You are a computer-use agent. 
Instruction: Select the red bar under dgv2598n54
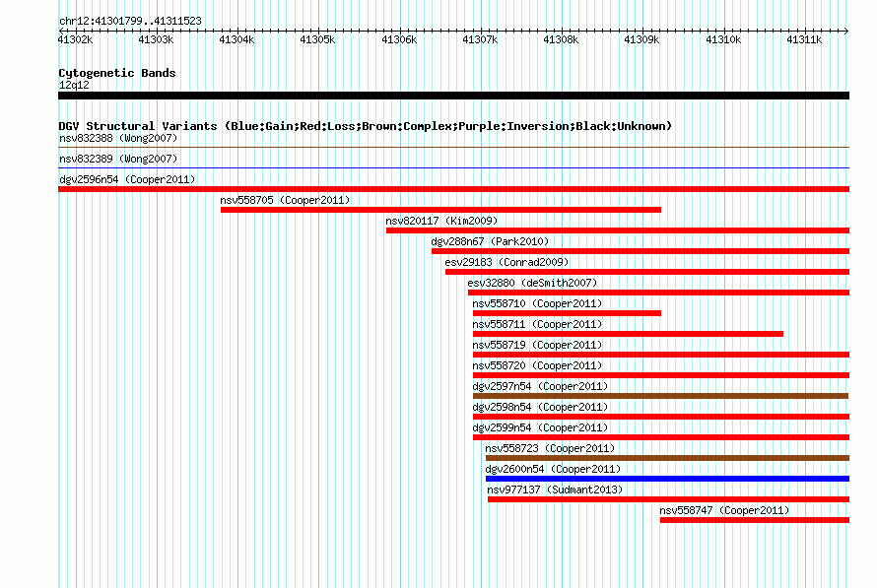point(661,417)
